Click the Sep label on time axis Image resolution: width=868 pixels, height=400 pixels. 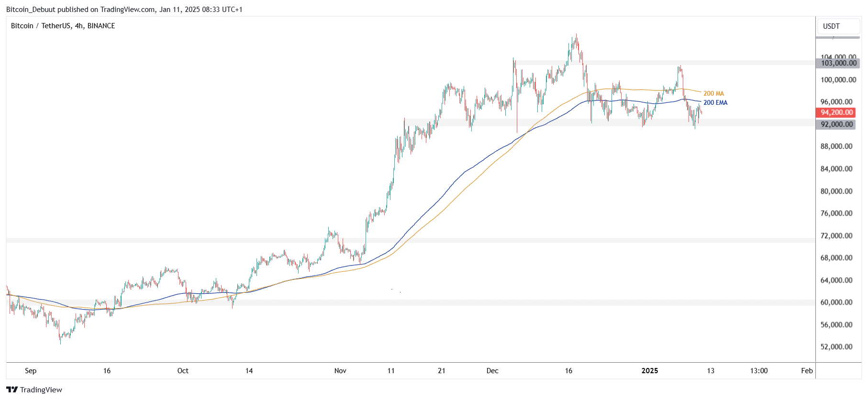pos(31,371)
